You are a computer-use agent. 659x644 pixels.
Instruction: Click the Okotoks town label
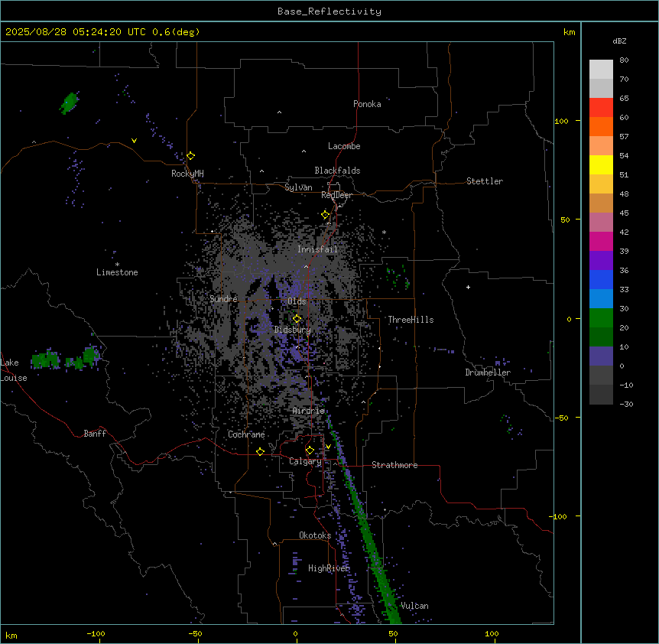coord(315,535)
